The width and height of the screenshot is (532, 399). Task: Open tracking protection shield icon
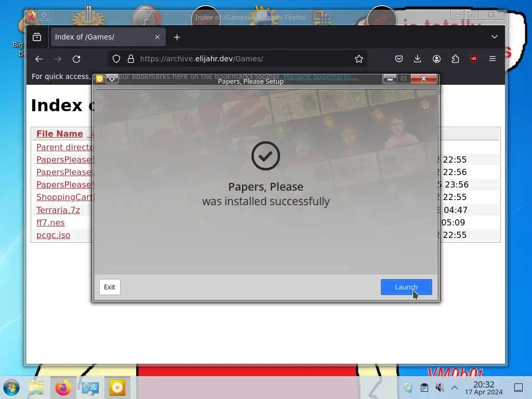[116, 59]
